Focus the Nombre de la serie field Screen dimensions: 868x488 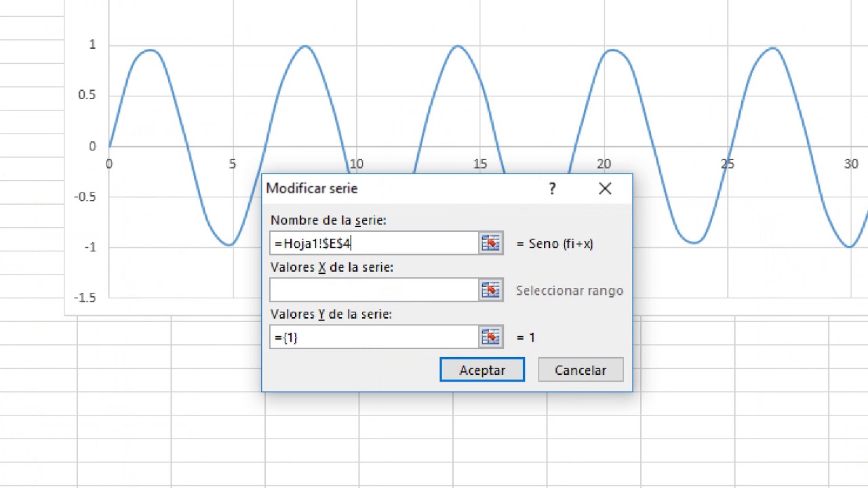point(374,243)
